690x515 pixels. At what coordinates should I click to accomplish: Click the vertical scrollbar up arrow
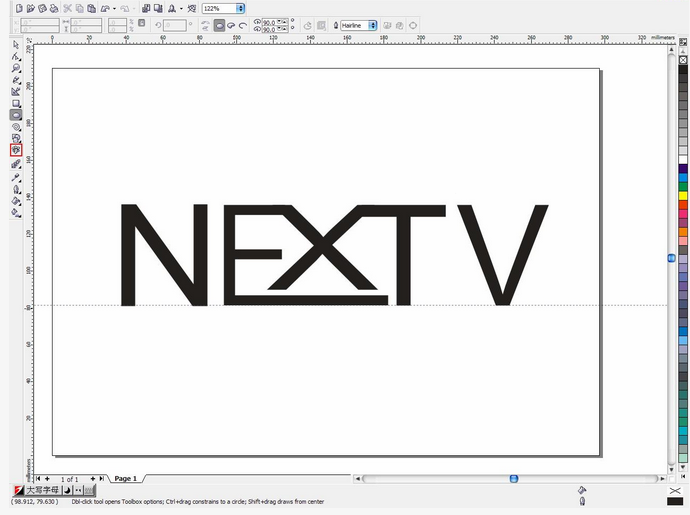tap(671, 50)
